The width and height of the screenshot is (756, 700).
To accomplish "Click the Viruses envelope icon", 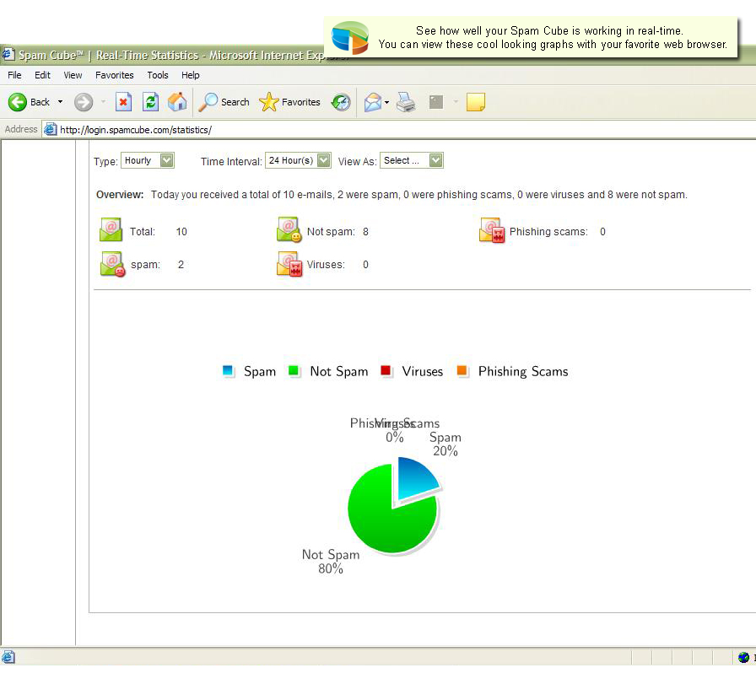I will coord(290,263).
